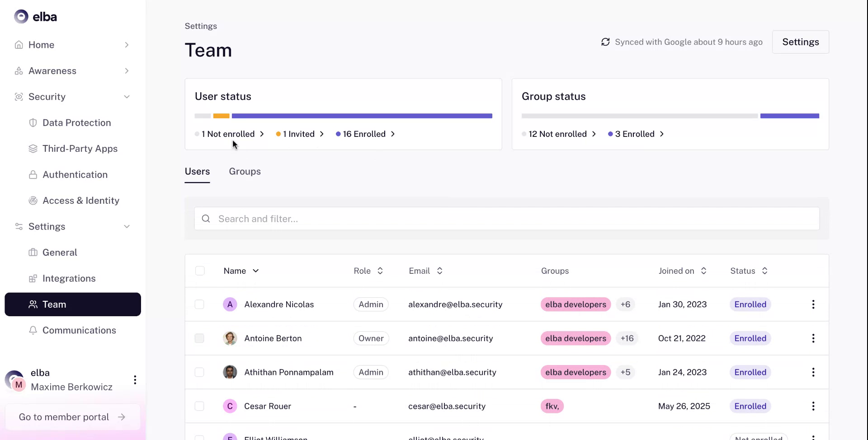Click the +6 groups badge for Alexandre Nicolas
The width and height of the screenshot is (868, 440).
click(625, 304)
